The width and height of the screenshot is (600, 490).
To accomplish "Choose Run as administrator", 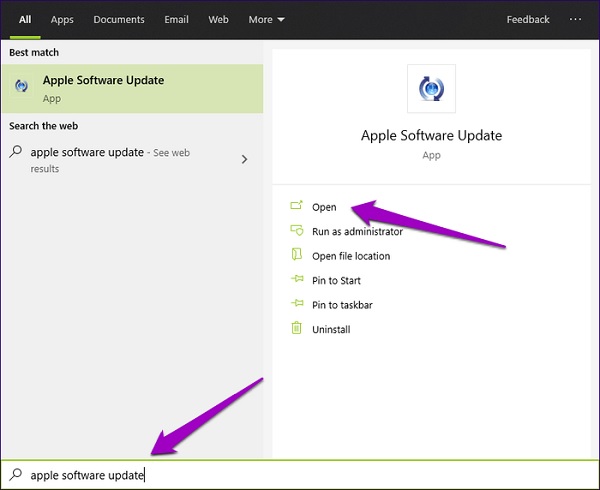I will (x=357, y=231).
